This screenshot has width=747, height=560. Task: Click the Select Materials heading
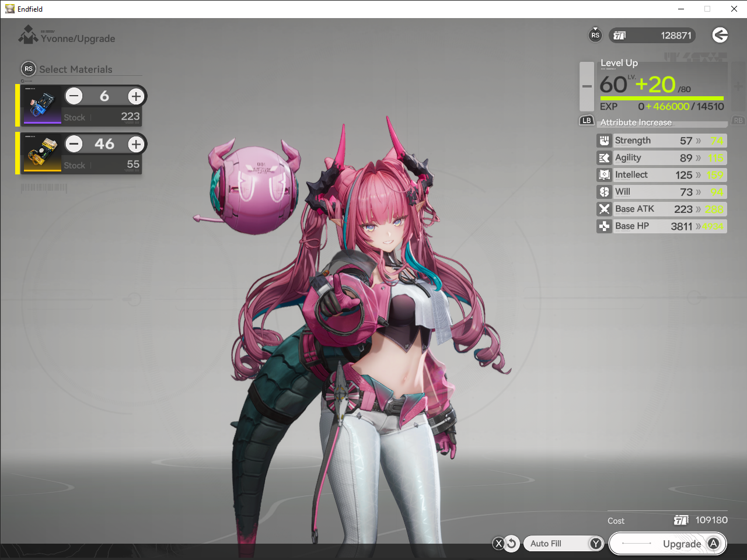point(76,69)
